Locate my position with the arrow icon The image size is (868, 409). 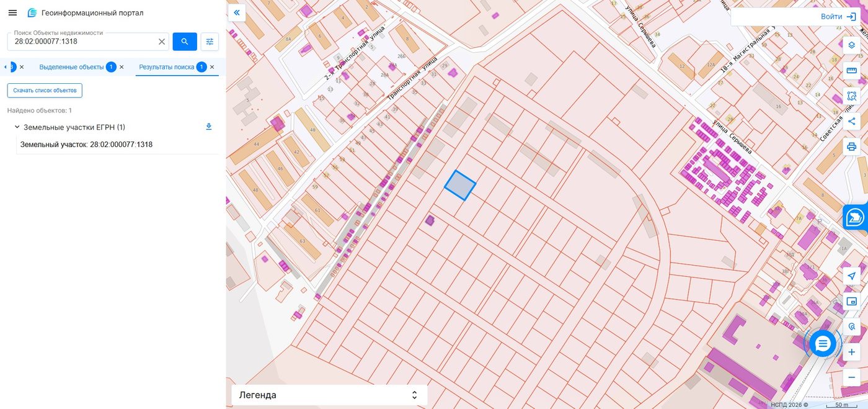(x=852, y=276)
